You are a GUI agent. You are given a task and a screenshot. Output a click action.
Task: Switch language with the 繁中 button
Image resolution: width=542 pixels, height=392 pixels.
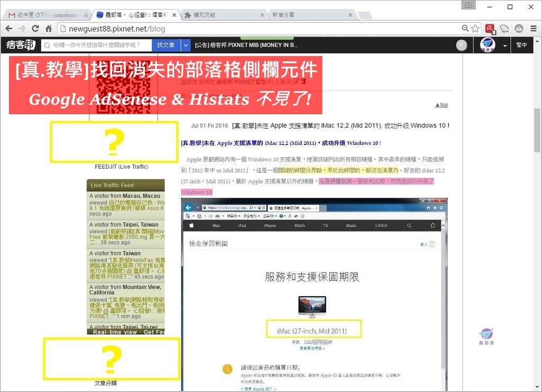pyautogui.click(x=521, y=45)
